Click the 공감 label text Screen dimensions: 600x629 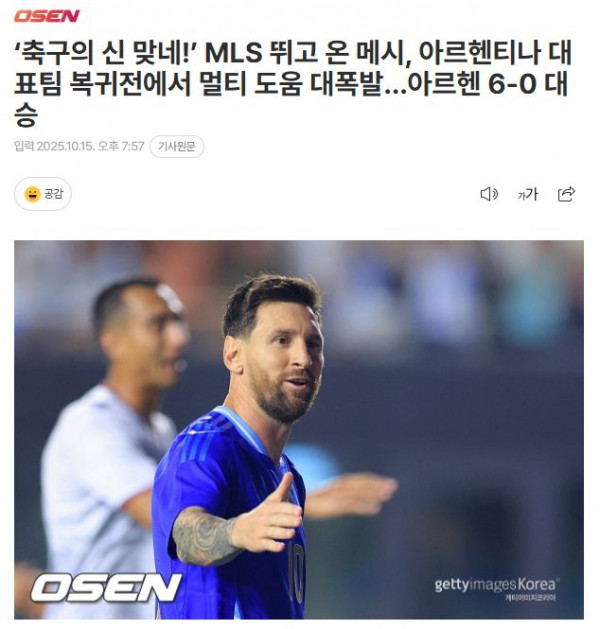pyautogui.click(x=53, y=194)
